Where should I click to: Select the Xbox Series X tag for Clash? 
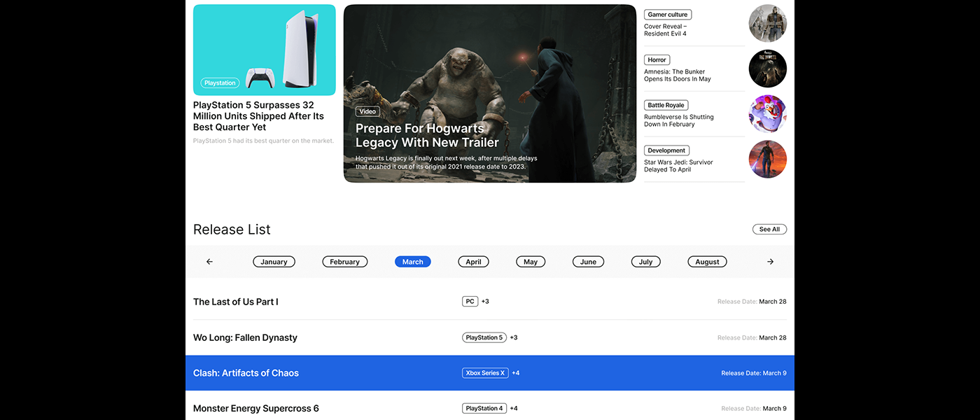click(485, 372)
